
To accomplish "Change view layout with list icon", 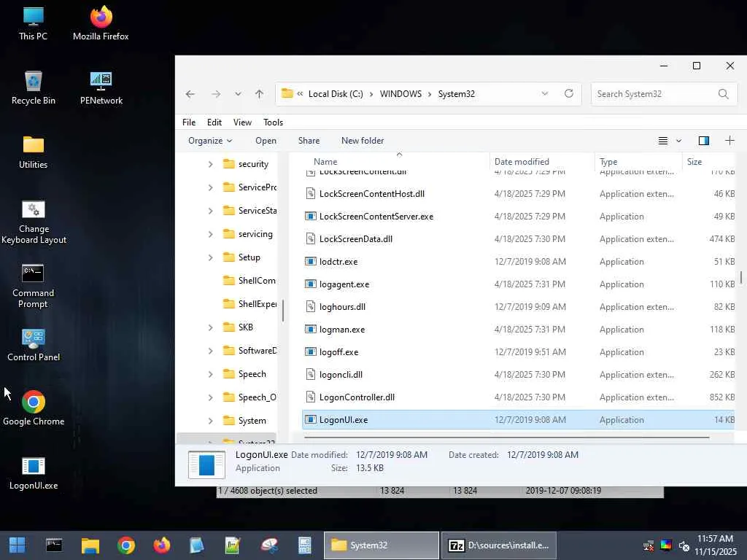I will point(662,141).
